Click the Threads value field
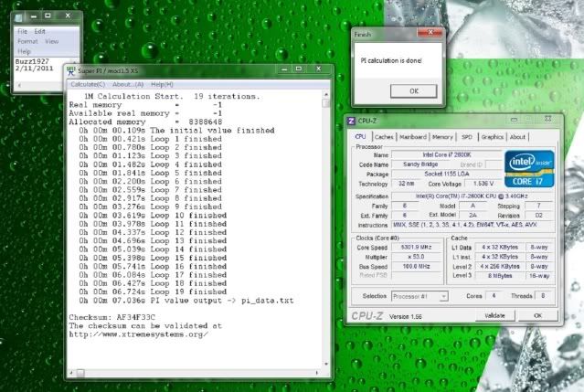Viewport: 584px width, 392px height. 543,296
